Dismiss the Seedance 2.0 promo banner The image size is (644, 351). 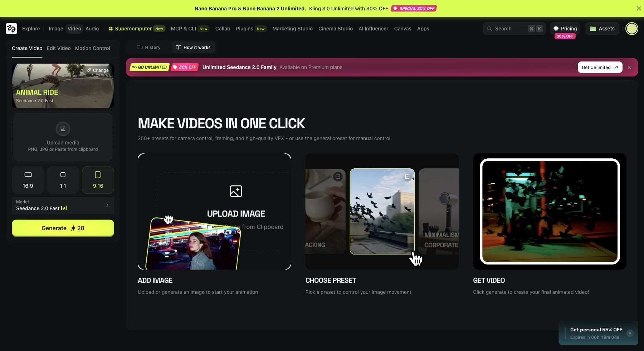(x=629, y=67)
